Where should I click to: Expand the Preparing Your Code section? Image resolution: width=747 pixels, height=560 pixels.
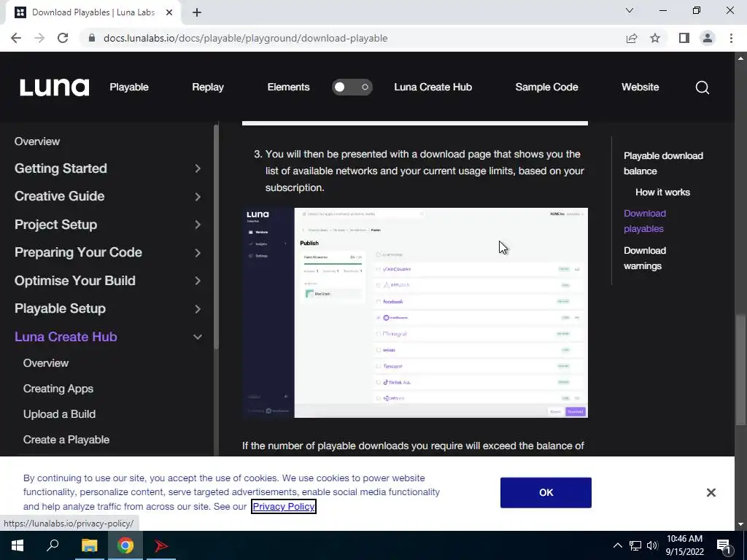pos(198,253)
